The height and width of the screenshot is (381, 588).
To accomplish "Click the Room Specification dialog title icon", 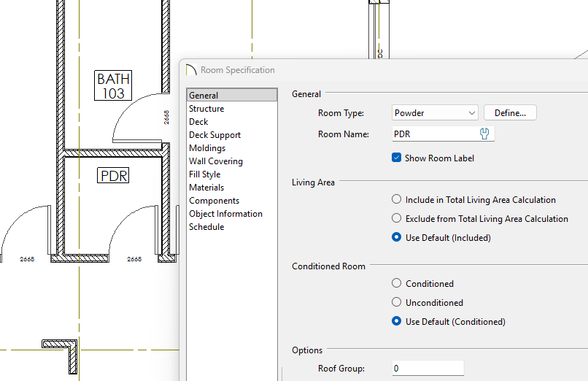I will 192,70.
